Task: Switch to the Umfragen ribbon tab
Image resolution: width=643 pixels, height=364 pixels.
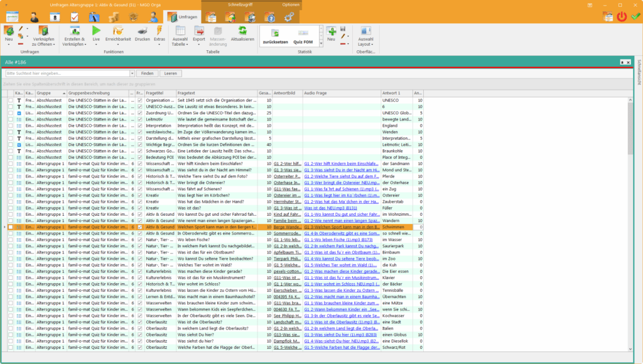Action: tap(183, 17)
